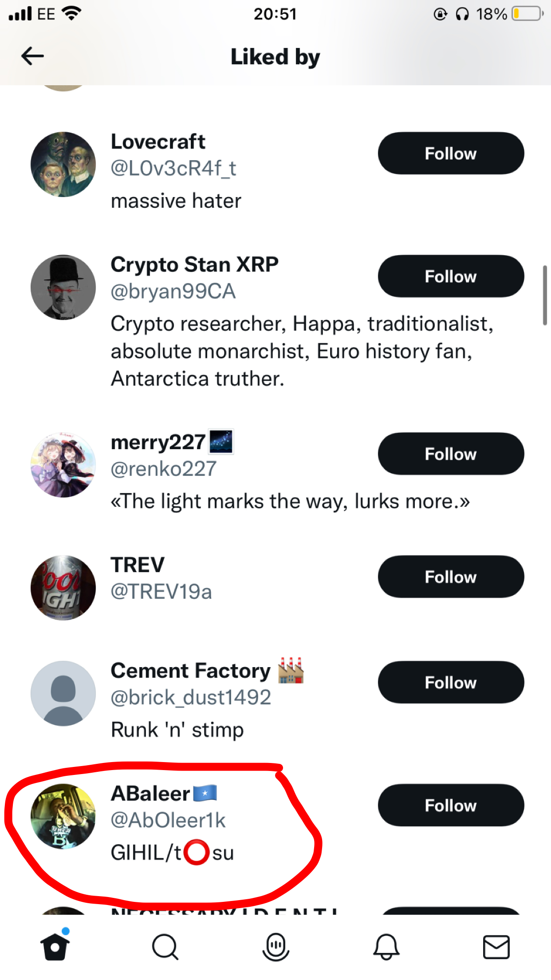Image resolution: width=551 pixels, height=980 pixels.
Task: Open merry227's anime avatar
Action: pyautogui.click(x=63, y=465)
